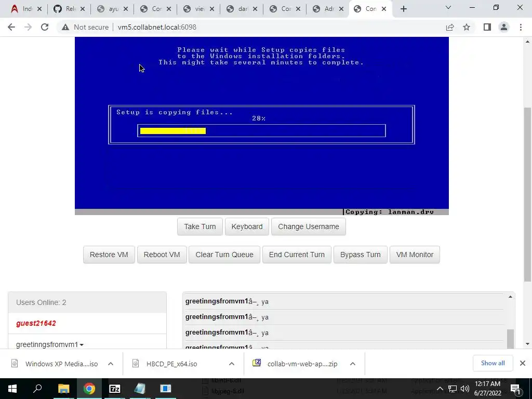Open 7-Zip from the taskbar
This screenshot has width=532, height=399.
(x=115, y=389)
